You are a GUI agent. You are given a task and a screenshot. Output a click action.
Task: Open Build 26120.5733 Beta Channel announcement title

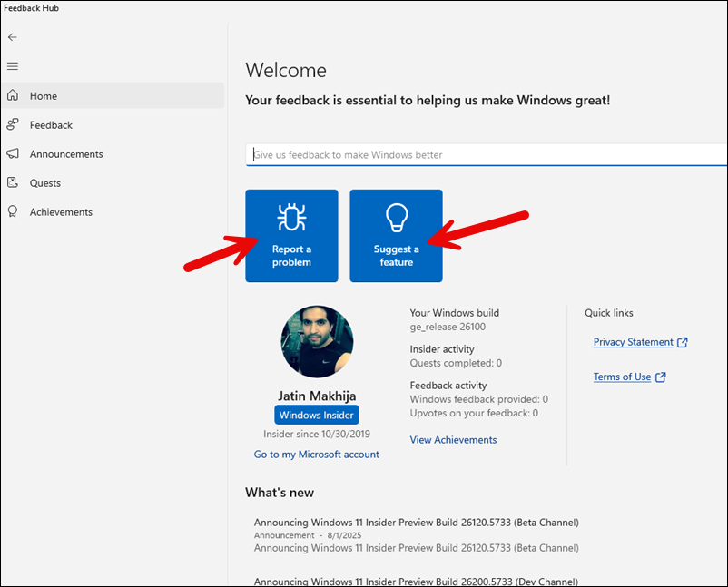pyautogui.click(x=417, y=523)
